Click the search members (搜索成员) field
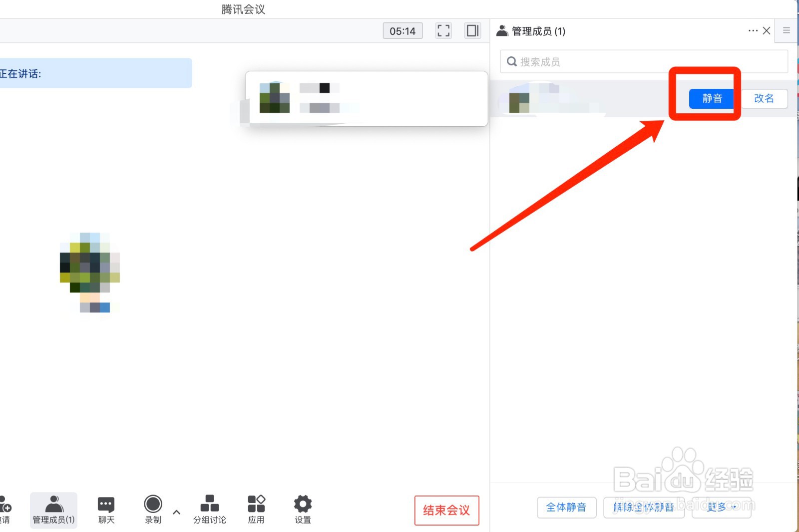The width and height of the screenshot is (799, 532). [644, 61]
